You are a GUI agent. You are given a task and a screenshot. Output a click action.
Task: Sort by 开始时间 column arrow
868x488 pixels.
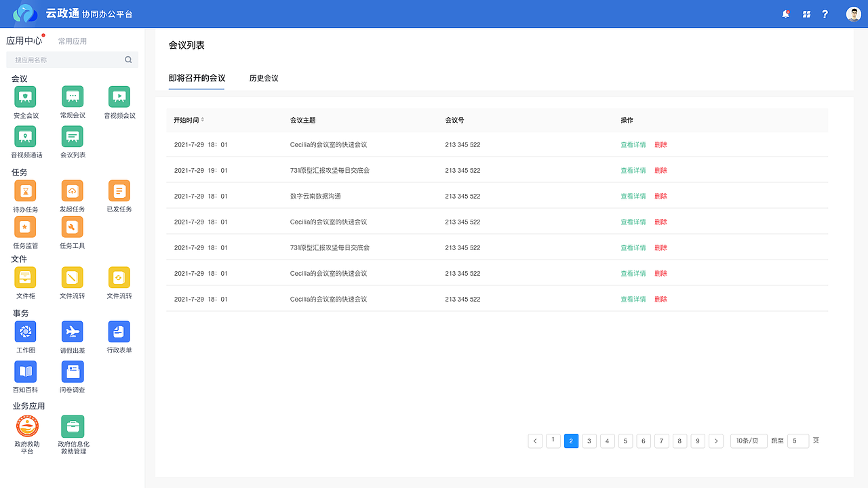202,119
